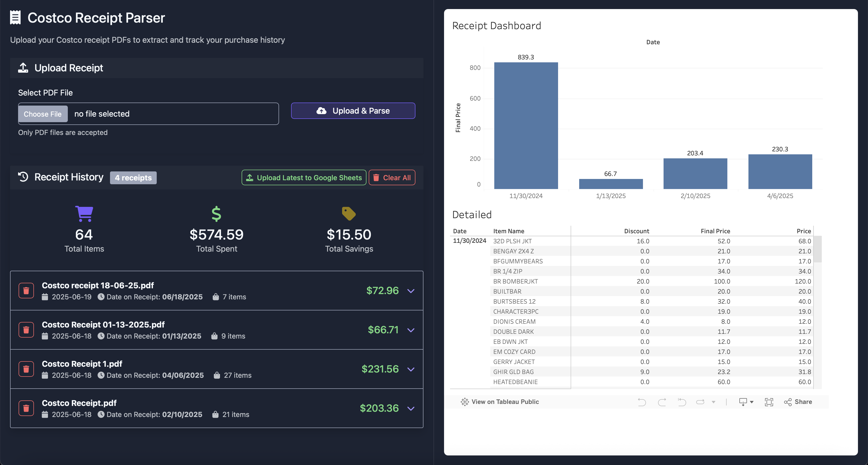
Task: Expand the Costco Receipt 01-13-2025.pdf row chevron
Action: pyautogui.click(x=411, y=330)
